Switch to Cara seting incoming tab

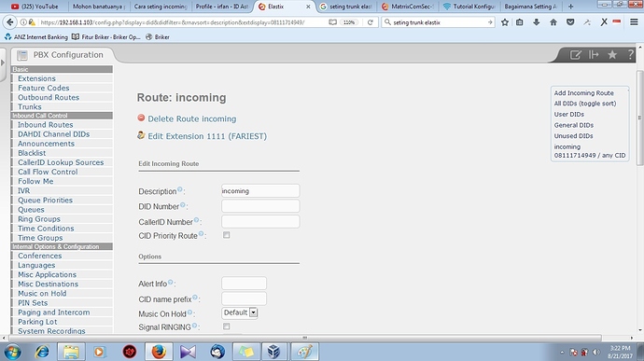click(161, 7)
